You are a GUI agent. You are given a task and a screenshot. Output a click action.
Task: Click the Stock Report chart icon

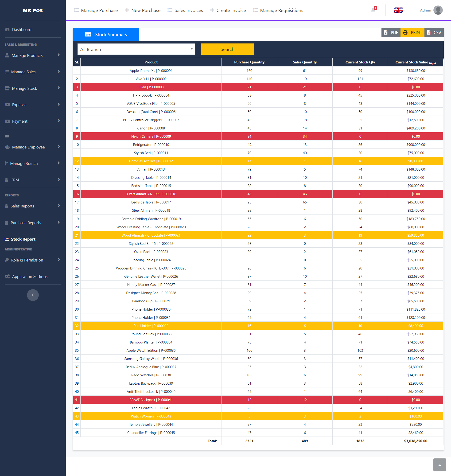point(7,239)
